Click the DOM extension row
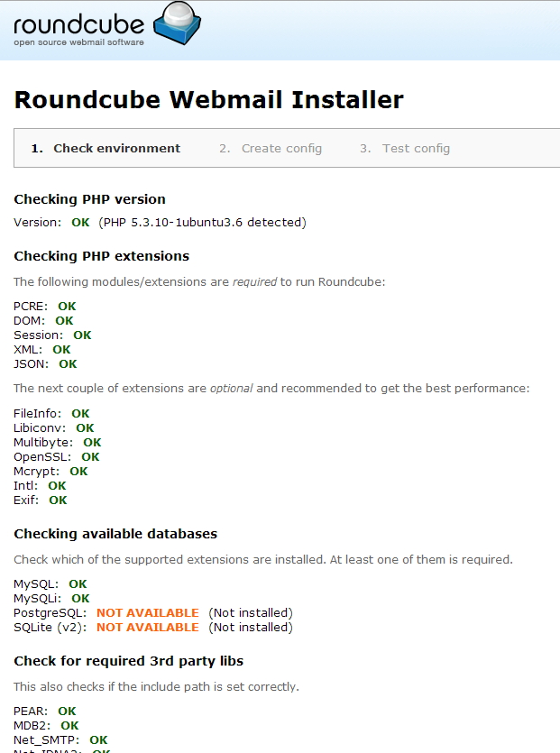 [x=43, y=321]
